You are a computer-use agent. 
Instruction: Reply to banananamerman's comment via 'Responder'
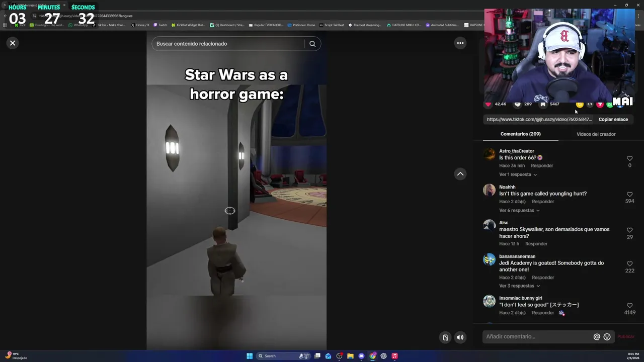[x=543, y=278]
